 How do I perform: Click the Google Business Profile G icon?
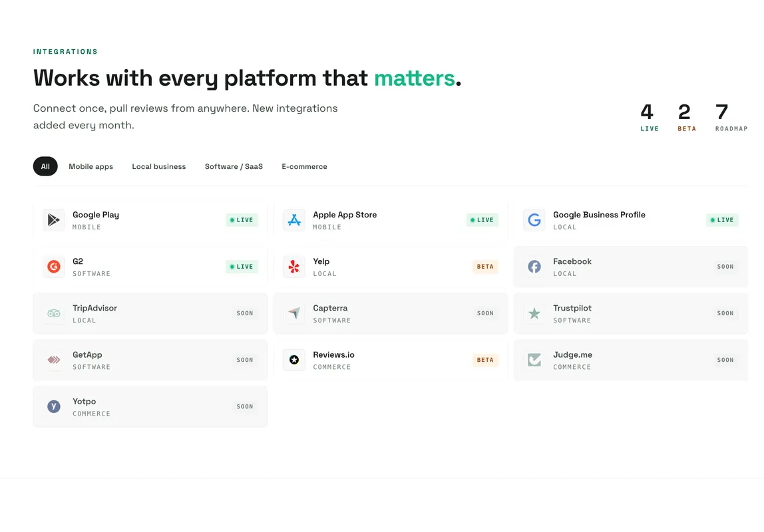pos(534,220)
